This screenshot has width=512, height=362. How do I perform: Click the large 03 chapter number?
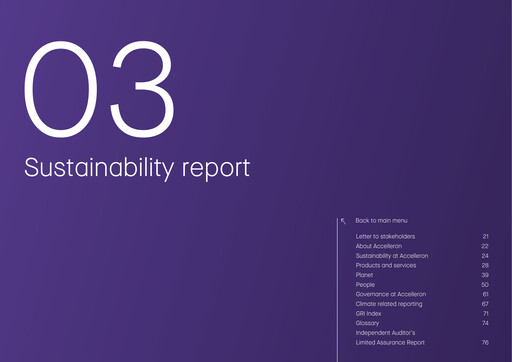click(99, 89)
